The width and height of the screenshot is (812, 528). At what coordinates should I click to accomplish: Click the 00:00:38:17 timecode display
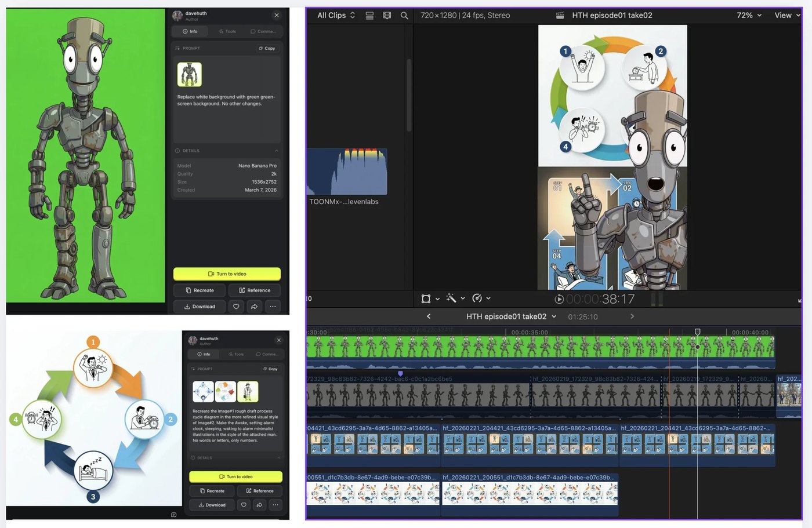click(x=600, y=299)
